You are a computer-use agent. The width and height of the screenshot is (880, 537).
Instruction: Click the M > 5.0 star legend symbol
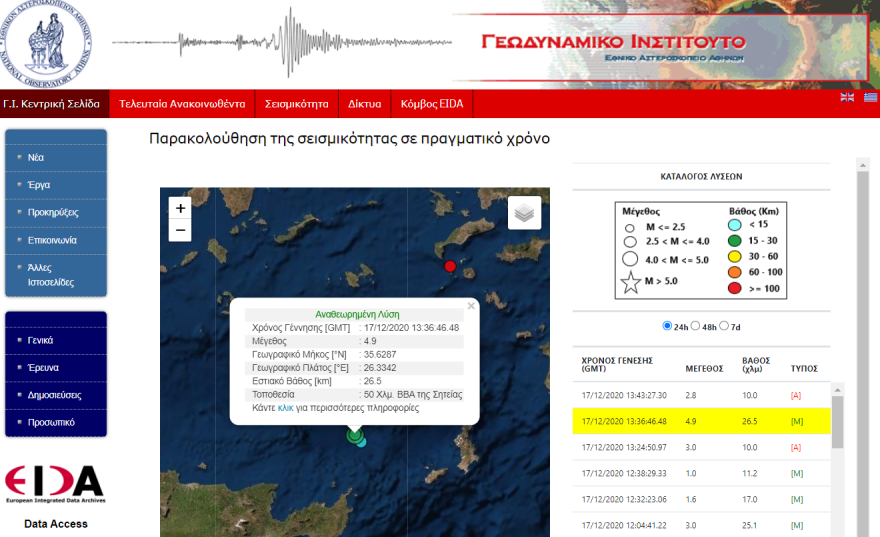[630, 282]
